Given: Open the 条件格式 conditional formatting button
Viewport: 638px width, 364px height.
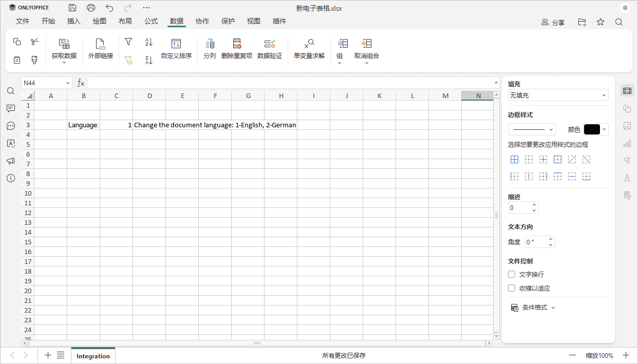Looking at the screenshot, I should (x=533, y=308).
